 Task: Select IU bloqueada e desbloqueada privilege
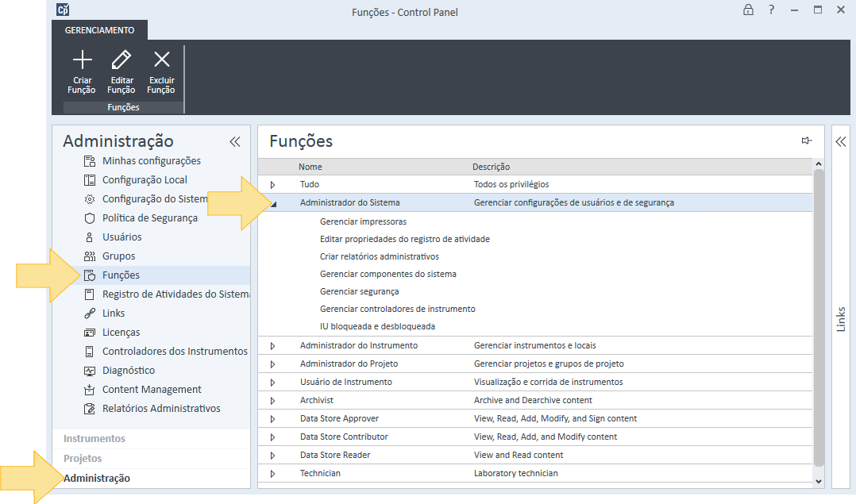point(377,326)
